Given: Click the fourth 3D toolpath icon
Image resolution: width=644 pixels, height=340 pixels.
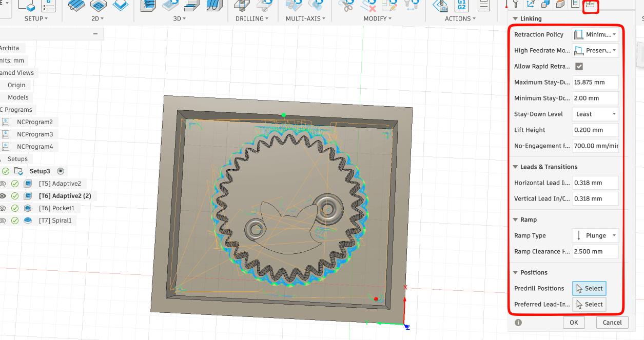Looking at the screenshot, I should click(214, 5).
